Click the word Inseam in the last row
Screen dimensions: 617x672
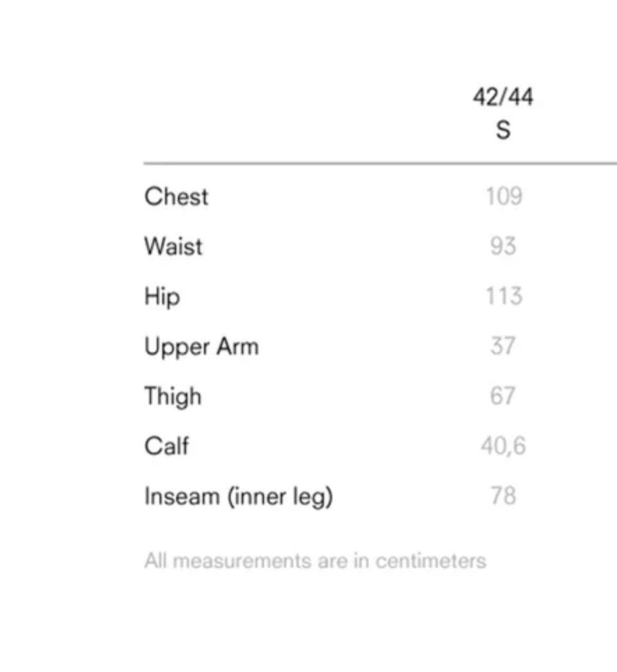tap(182, 496)
